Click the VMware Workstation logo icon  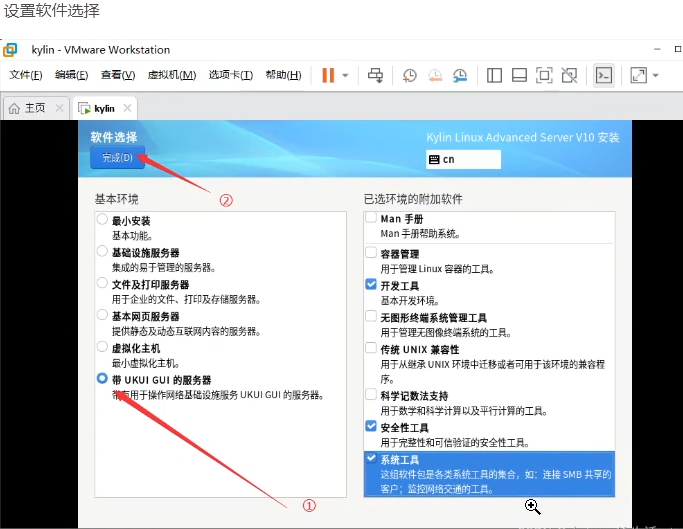coord(10,50)
